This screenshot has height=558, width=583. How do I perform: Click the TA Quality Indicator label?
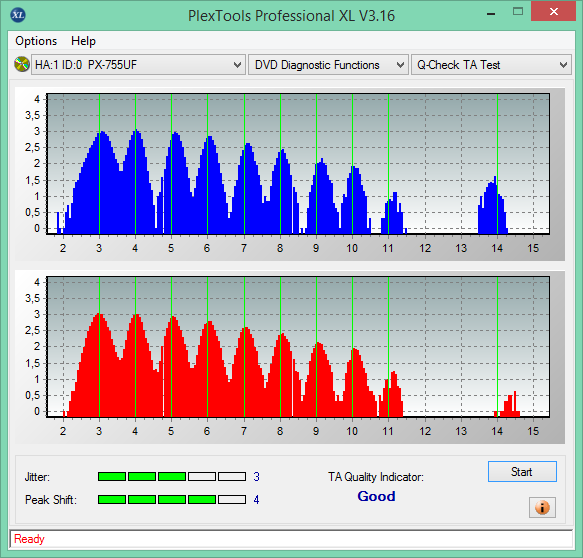[x=376, y=477]
